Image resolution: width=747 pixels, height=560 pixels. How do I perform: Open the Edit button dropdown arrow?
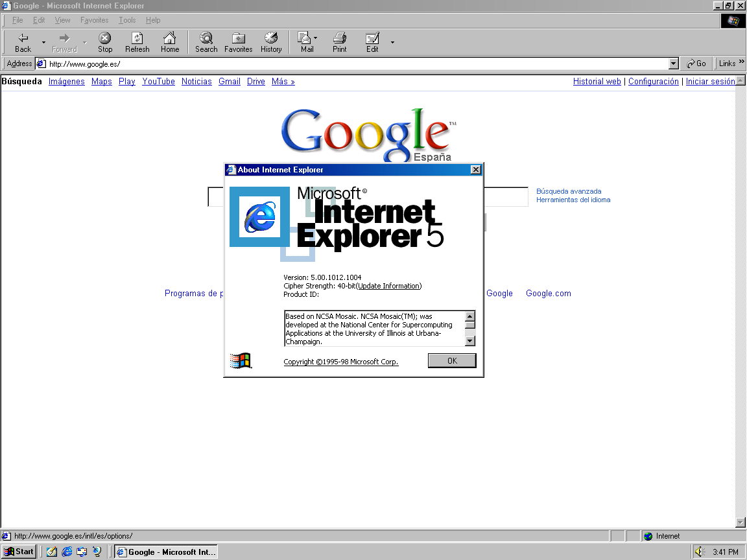point(392,42)
